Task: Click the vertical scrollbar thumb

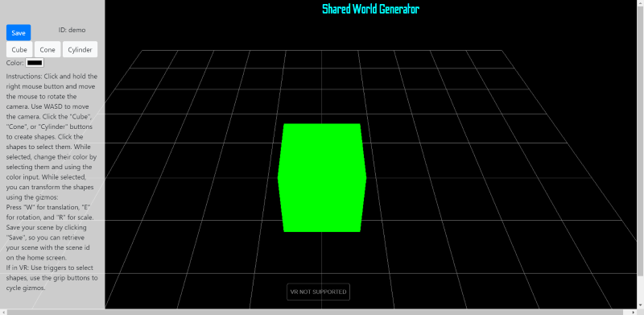Action: coord(640,141)
